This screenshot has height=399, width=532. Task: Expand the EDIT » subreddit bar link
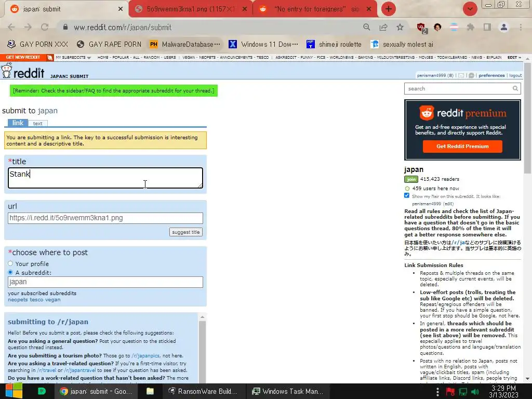point(514,57)
